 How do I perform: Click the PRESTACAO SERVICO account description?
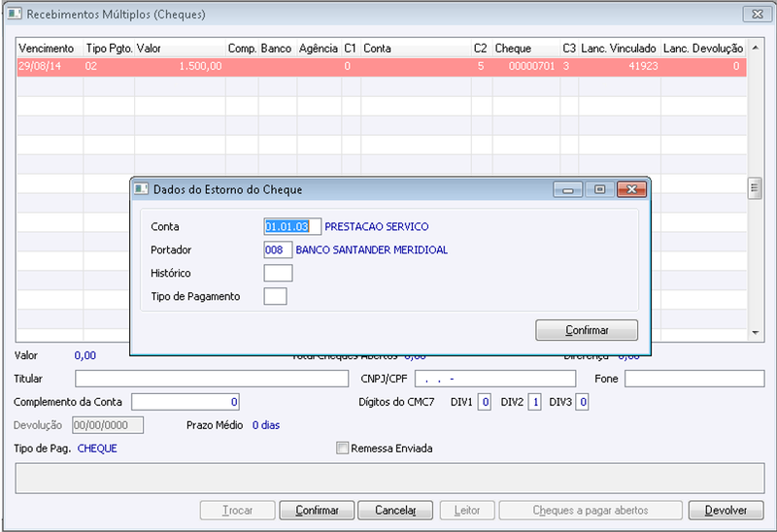377,227
